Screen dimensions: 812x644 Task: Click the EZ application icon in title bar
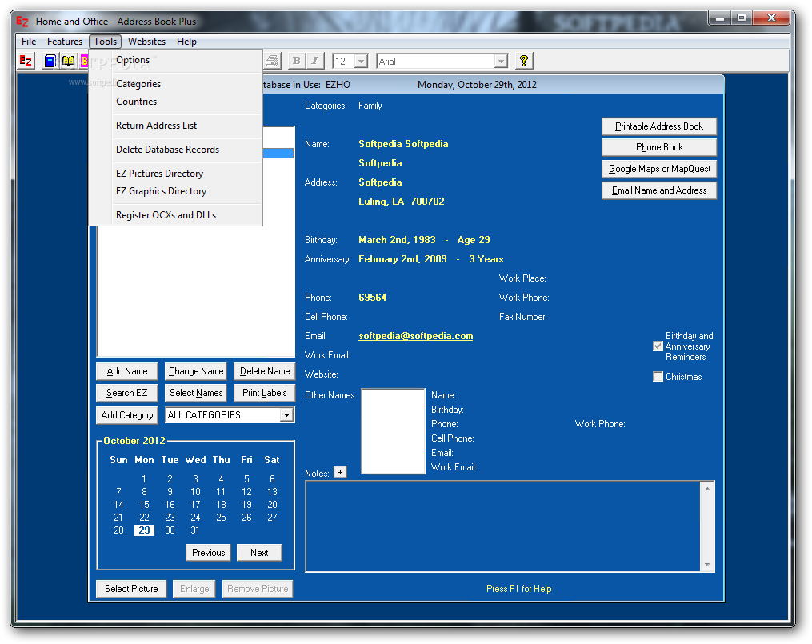tap(22, 22)
